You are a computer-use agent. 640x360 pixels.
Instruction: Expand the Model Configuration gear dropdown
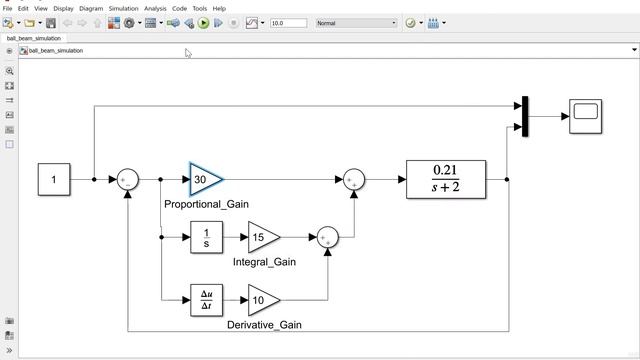pyautogui.click(x=140, y=23)
